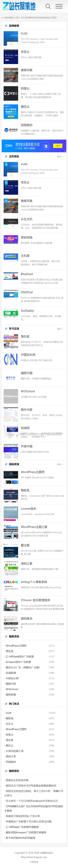The width and height of the screenshot is (68, 868).
Task: Open the 源码集合 thumbnail
Action: [11, 623]
